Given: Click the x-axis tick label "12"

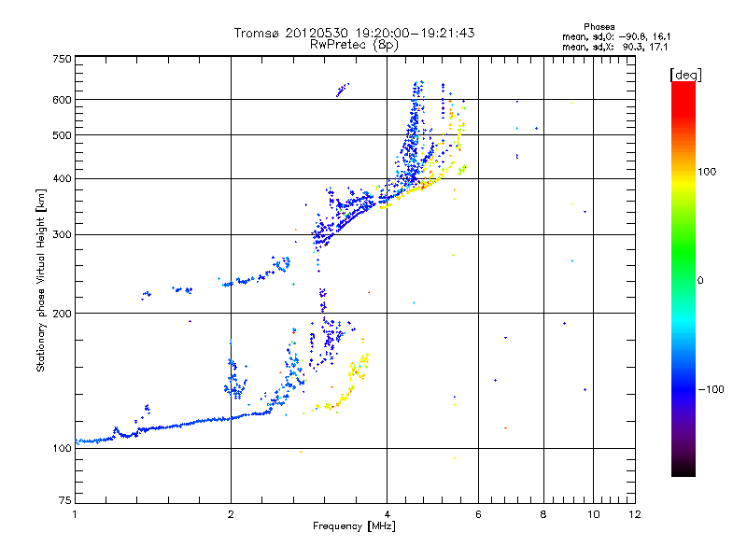Looking at the screenshot, I should 635,514.
